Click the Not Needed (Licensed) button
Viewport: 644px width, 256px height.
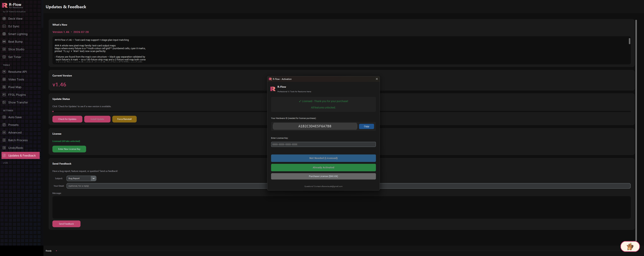(323, 158)
